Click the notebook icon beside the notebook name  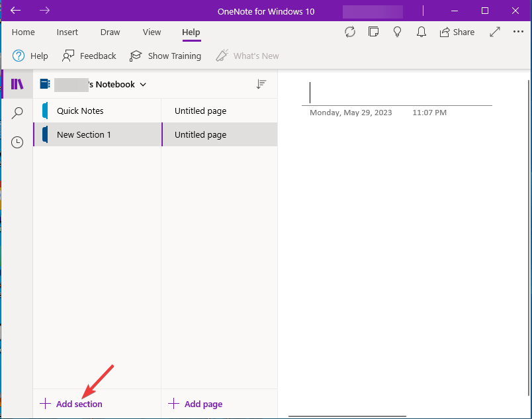45,84
